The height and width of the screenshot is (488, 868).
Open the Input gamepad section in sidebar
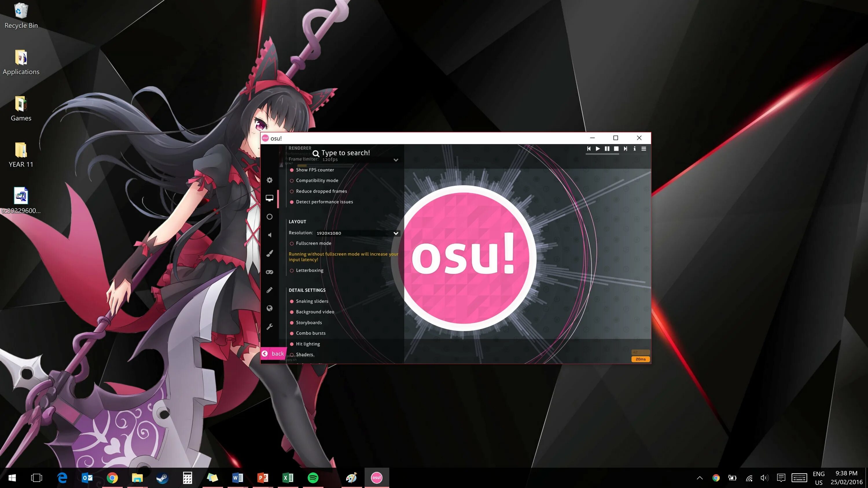(270, 272)
